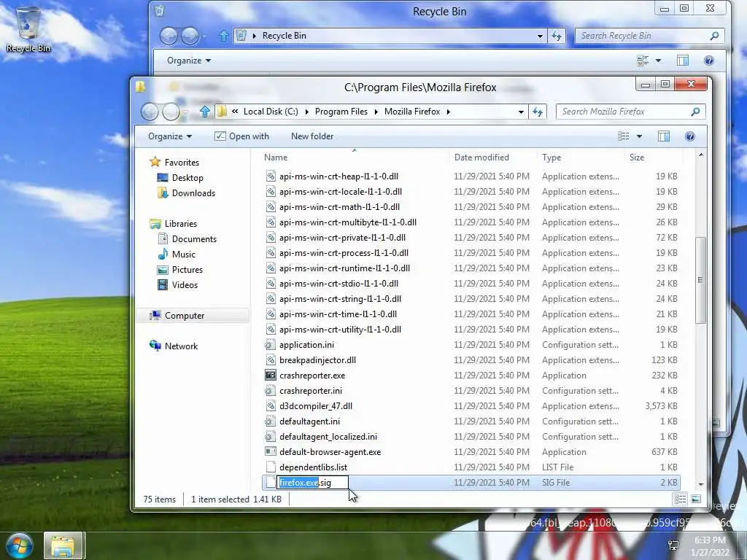The height and width of the screenshot is (560, 747).
Task: Click the firefox.exe.sig rename text box
Action: (312, 483)
